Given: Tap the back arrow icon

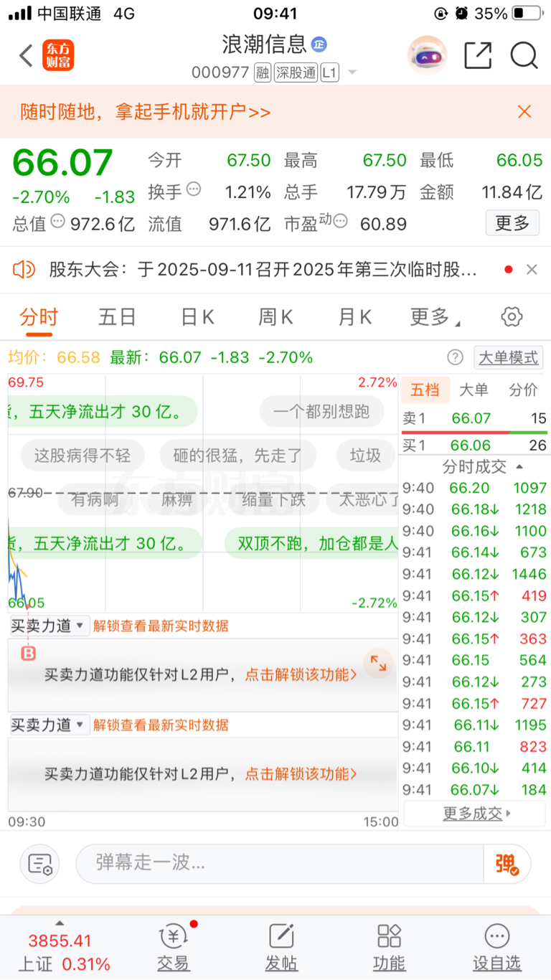Looking at the screenshot, I should [x=26, y=55].
